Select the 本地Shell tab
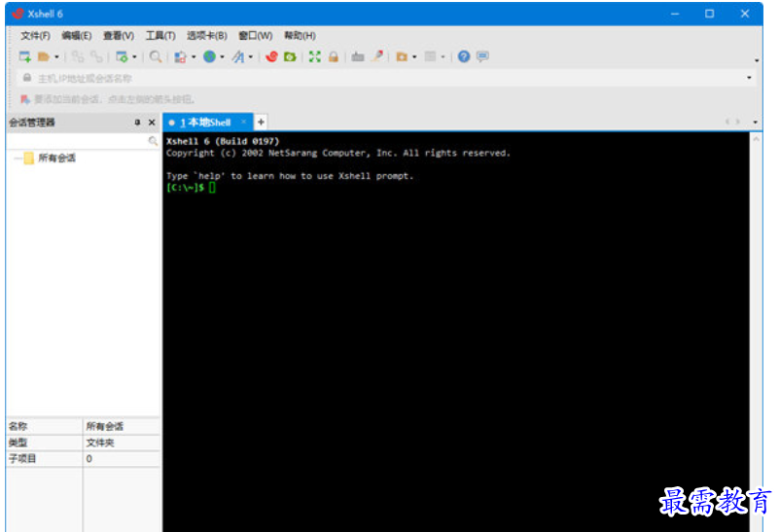The width and height of the screenshot is (780, 532). coord(205,123)
